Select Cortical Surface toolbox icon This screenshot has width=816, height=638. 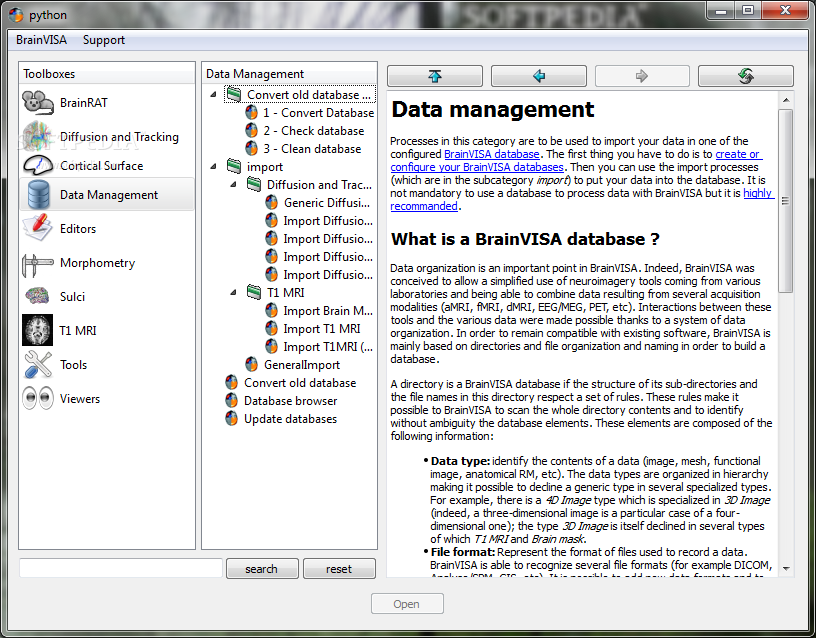tap(37, 165)
